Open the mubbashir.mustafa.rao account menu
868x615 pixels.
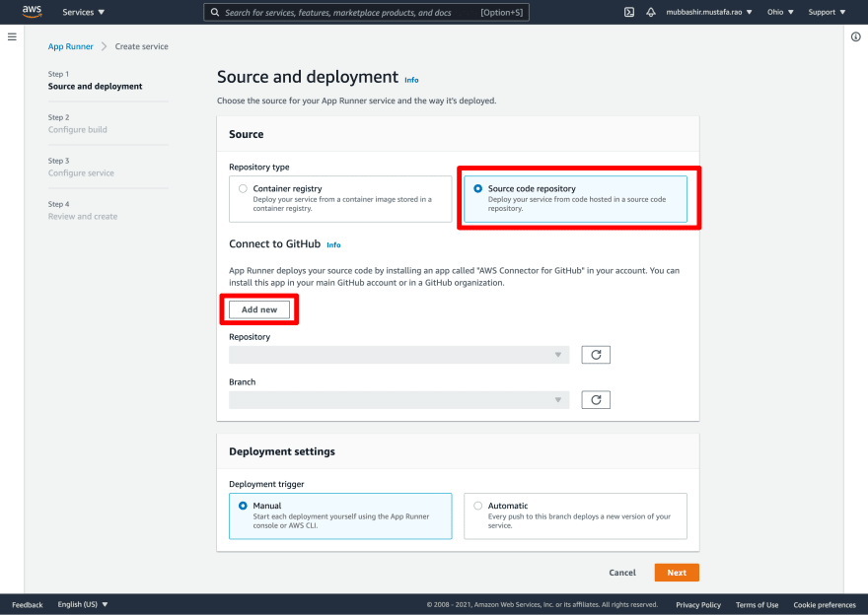click(708, 12)
